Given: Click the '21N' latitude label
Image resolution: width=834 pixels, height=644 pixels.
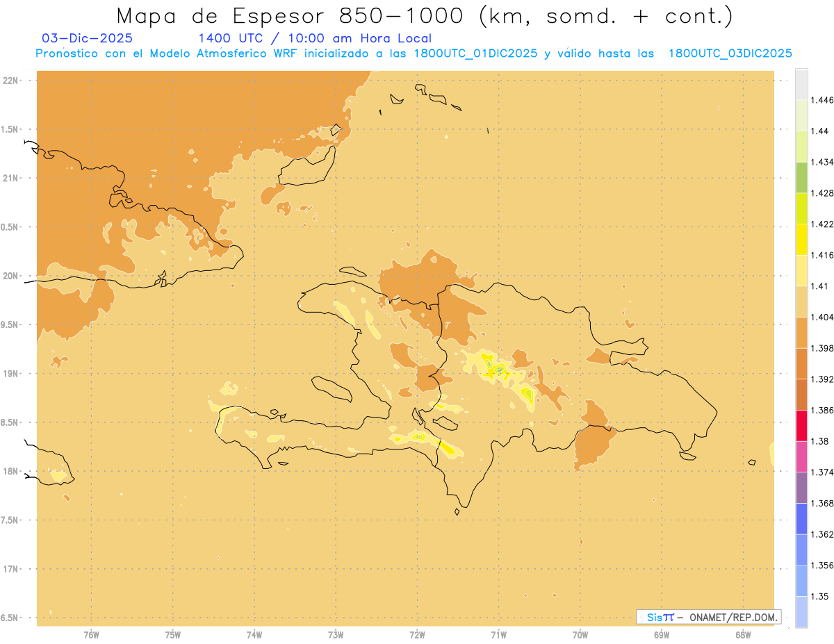Looking at the screenshot, I should point(11,179).
